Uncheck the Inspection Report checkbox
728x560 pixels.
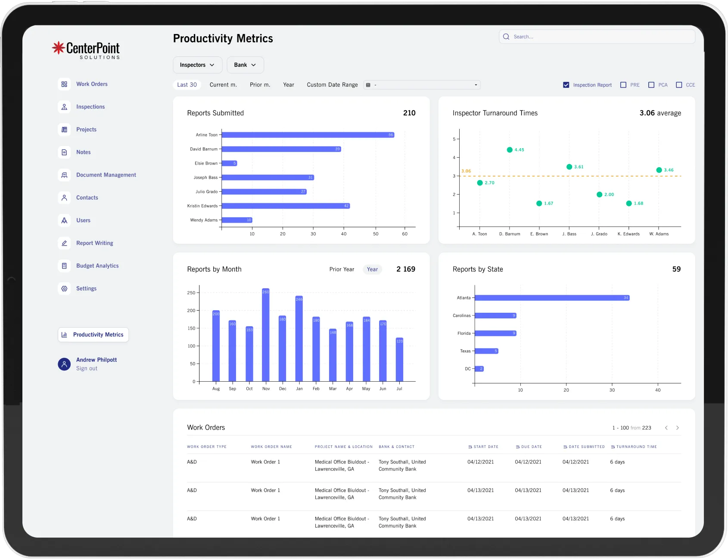tap(566, 84)
